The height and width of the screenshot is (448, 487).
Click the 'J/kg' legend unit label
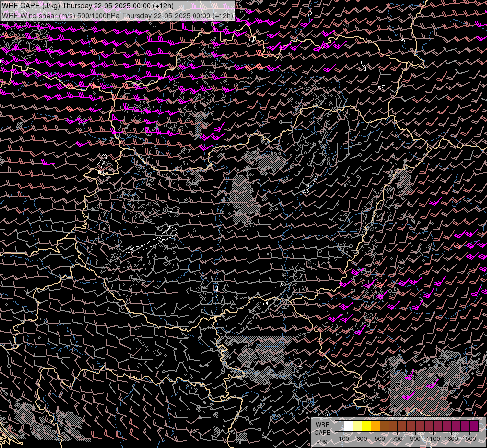point(322,441)
